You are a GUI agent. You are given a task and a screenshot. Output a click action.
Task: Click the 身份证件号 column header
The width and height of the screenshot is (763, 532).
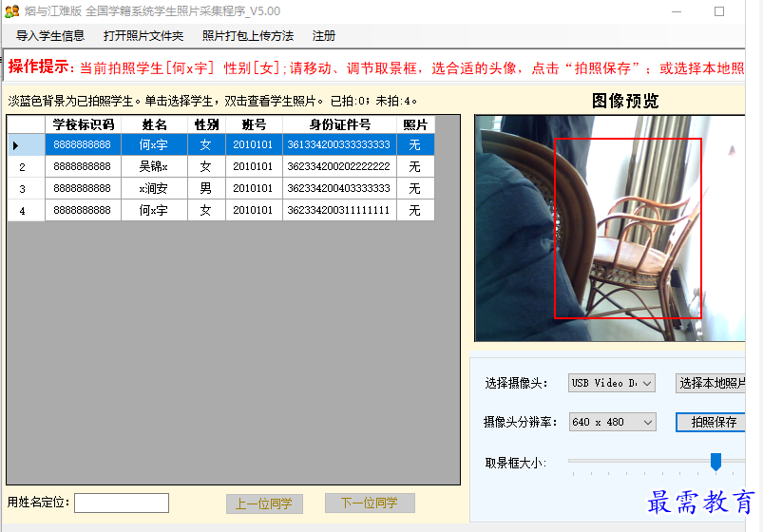click(339, 124)
